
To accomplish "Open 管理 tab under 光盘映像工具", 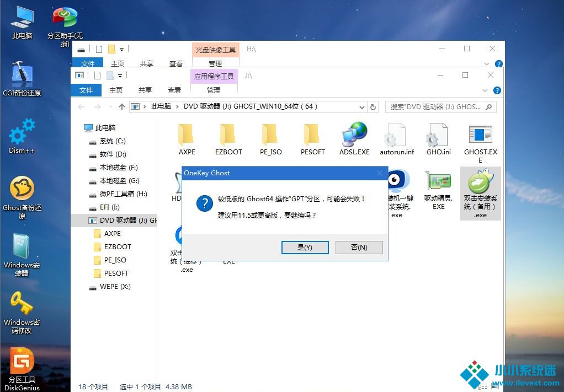I will coord(215,63).
